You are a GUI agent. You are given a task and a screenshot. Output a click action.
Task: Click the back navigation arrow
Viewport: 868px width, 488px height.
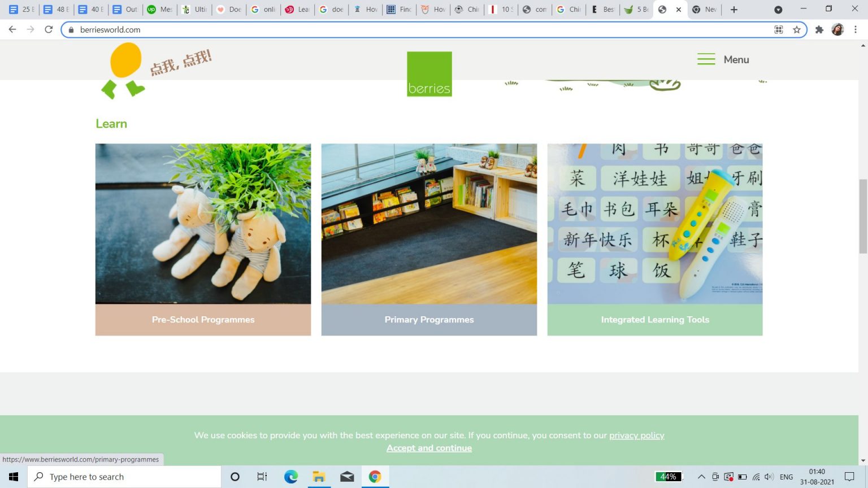(x=12, y=29)
